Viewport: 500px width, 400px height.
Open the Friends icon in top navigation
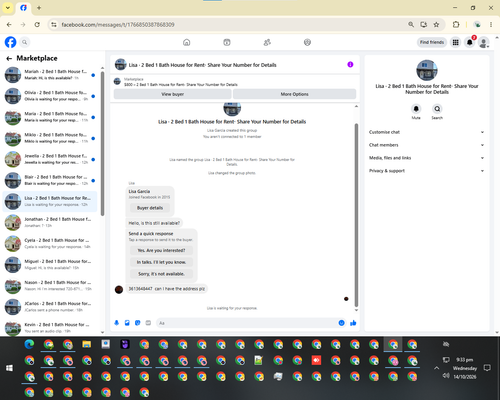click(x=267, y=42)
